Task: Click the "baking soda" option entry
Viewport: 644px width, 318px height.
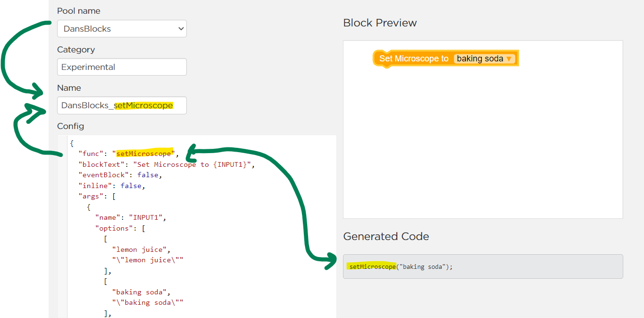Action: click(141, 292)
